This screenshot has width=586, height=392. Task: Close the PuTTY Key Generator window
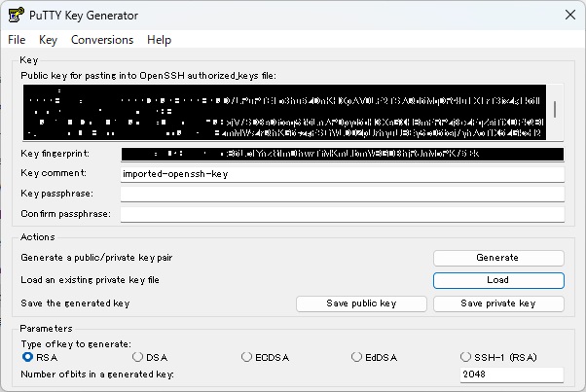[568, 15]
